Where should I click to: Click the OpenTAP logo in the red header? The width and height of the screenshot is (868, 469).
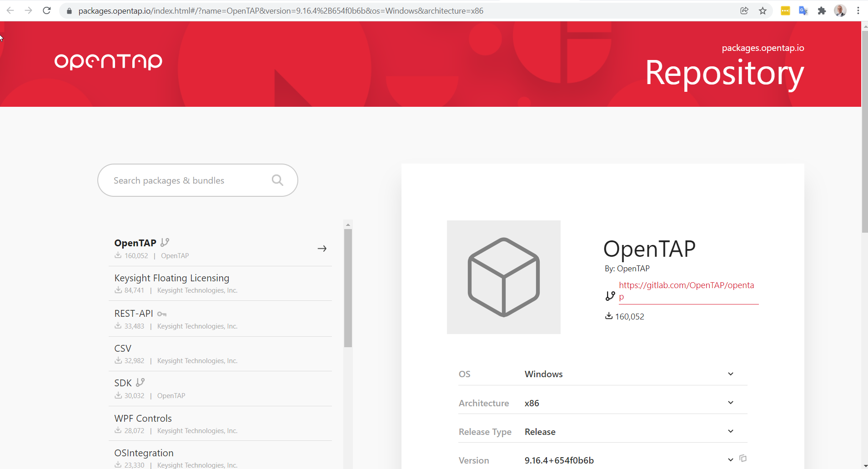[107, 62]
